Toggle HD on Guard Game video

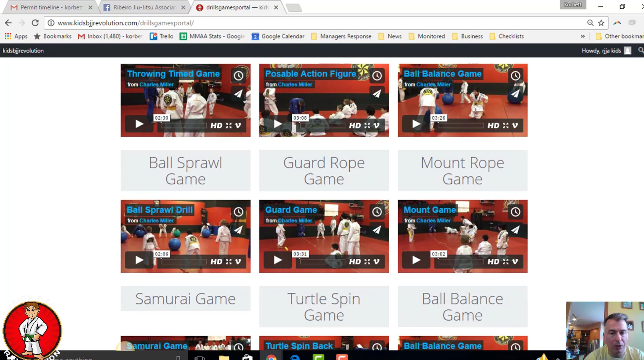tap(355, 262)
